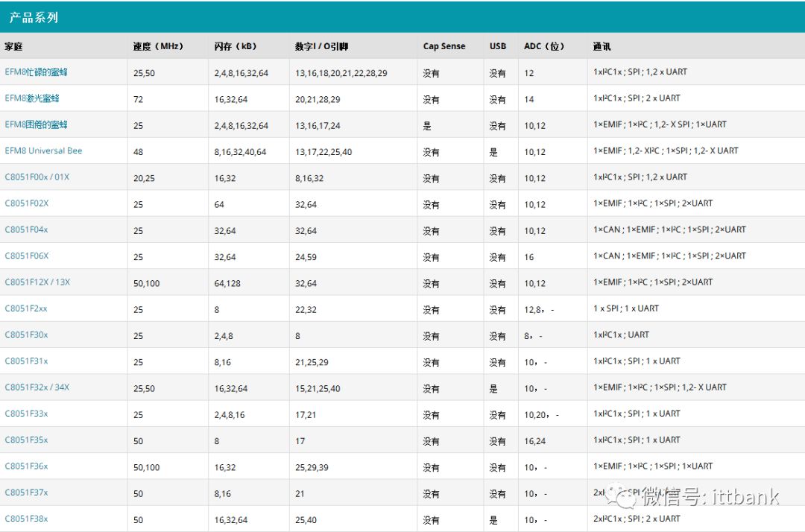Select flash value 64,128 in C8051F12X row
The image size is (805, 532).
(227, 283)
